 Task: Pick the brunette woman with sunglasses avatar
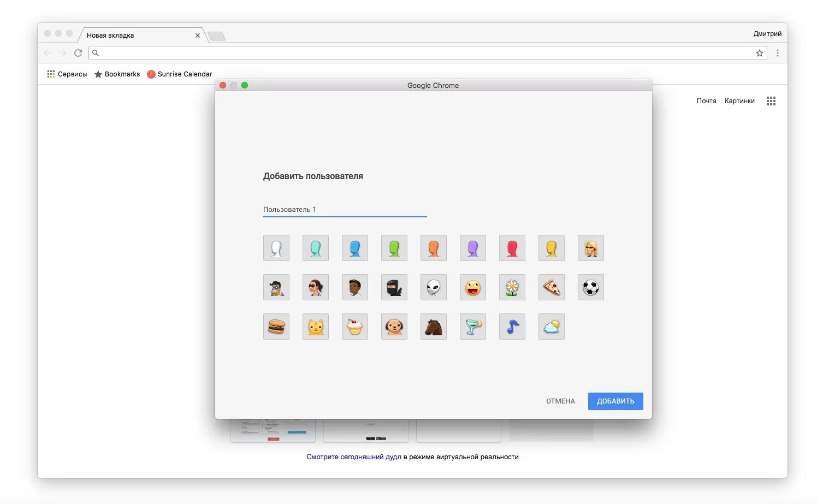[316, 287]
